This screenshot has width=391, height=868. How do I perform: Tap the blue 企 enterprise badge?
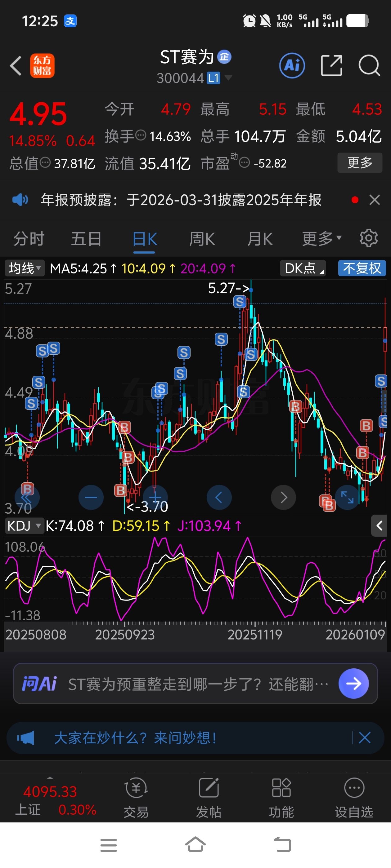point(224,57)
